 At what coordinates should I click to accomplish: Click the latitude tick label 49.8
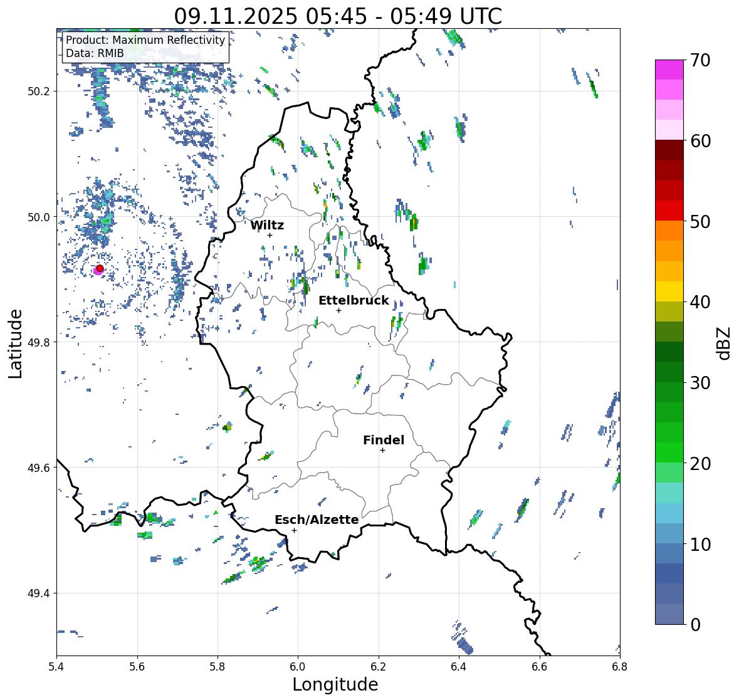click(x=39, y=342)
